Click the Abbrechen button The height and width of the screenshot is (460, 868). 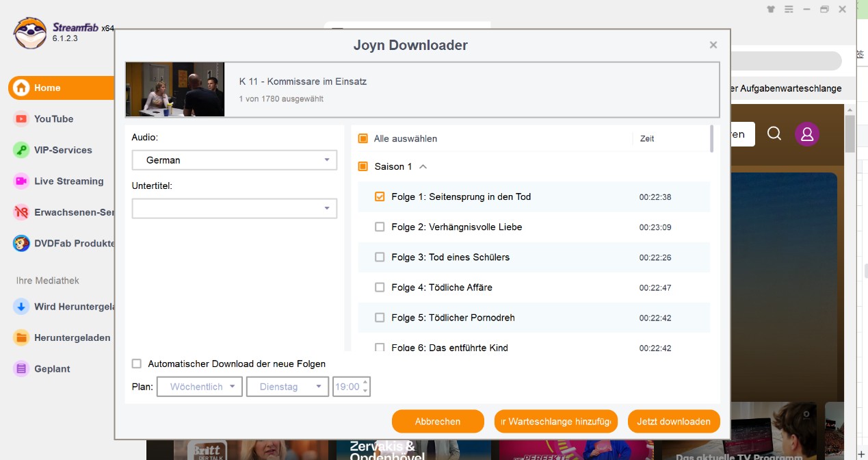coord(438,422)
